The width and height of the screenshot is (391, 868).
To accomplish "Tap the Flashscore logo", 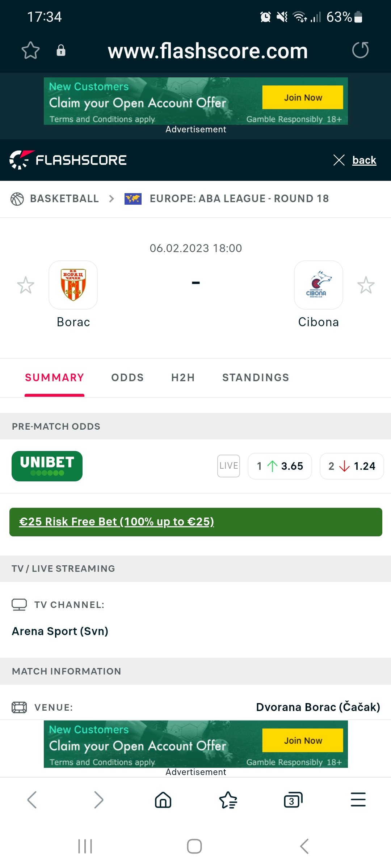I will point(68,160).
